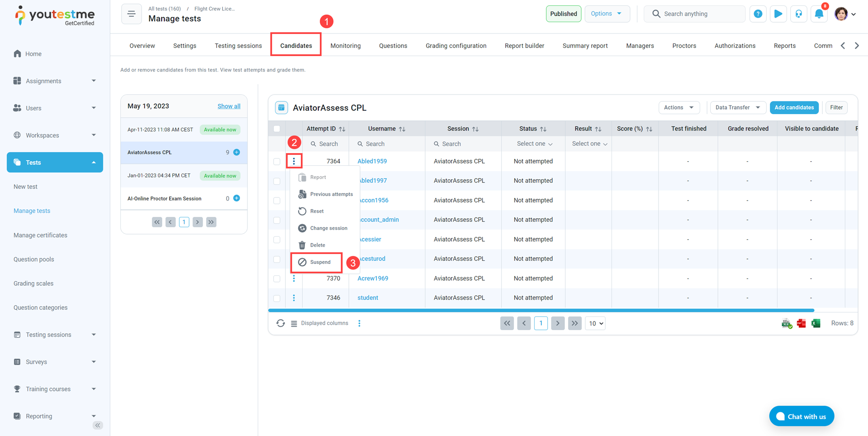Image resolution: width=868 pixels, height=436 pixels.
Task: Click the notification bell icon
Action: pyautogui.click(x=819, y=14)
